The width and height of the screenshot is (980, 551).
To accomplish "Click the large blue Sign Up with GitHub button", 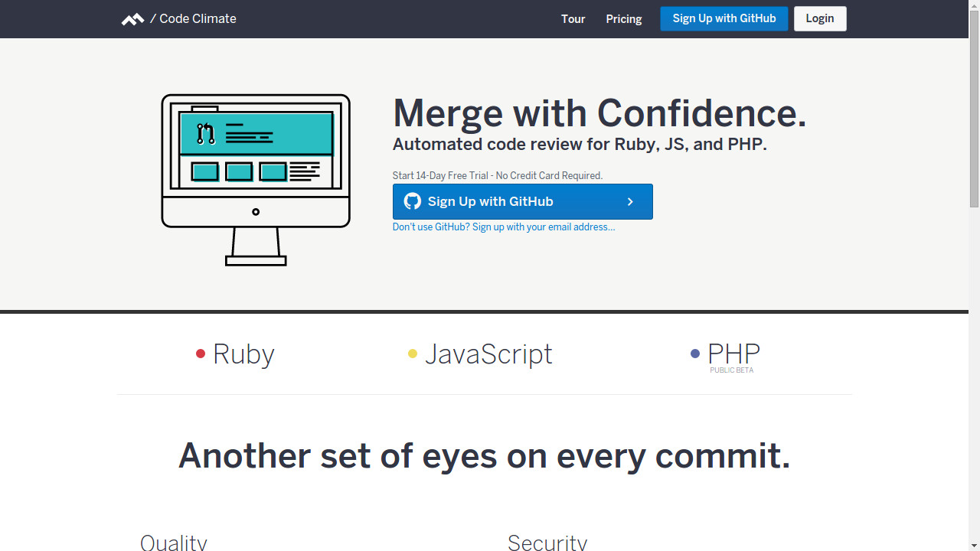I will (523, 201).
